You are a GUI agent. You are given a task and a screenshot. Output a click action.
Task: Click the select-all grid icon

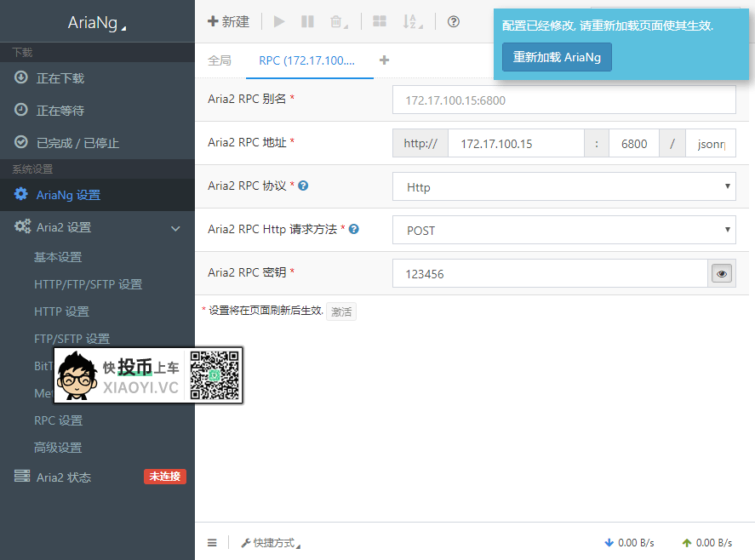click(380, 21)
